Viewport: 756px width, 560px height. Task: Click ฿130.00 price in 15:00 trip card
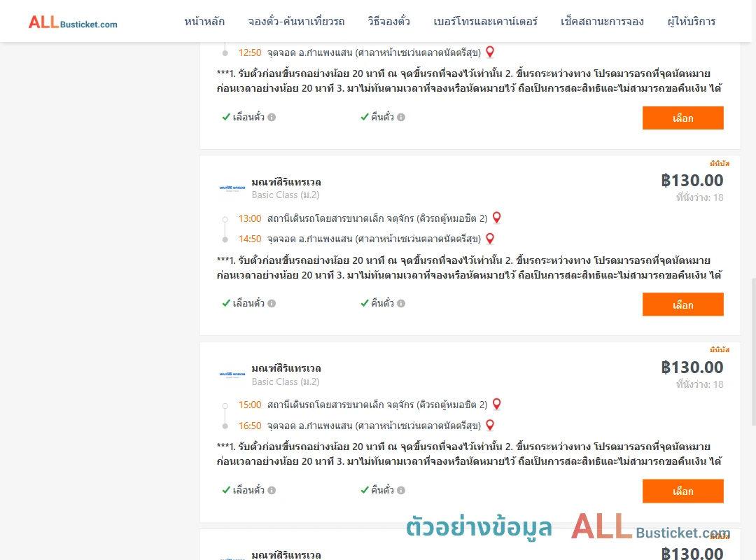pyautogui.click(x=692, y=367)
